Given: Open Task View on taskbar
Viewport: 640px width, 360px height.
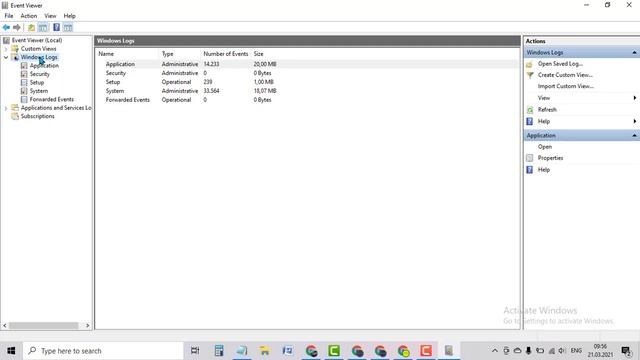Looking at the screenshot, I should click(195, 351).
